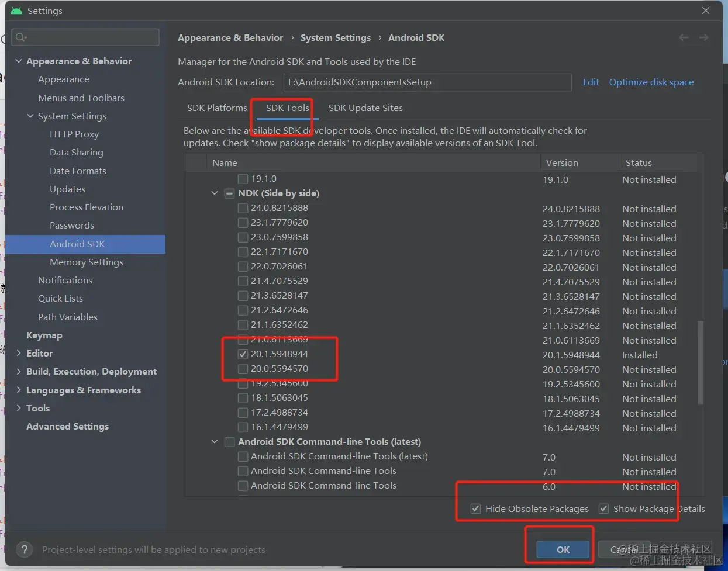
Task: Toggle Hide Obsolete Packages checkbox
Action: 476,508
